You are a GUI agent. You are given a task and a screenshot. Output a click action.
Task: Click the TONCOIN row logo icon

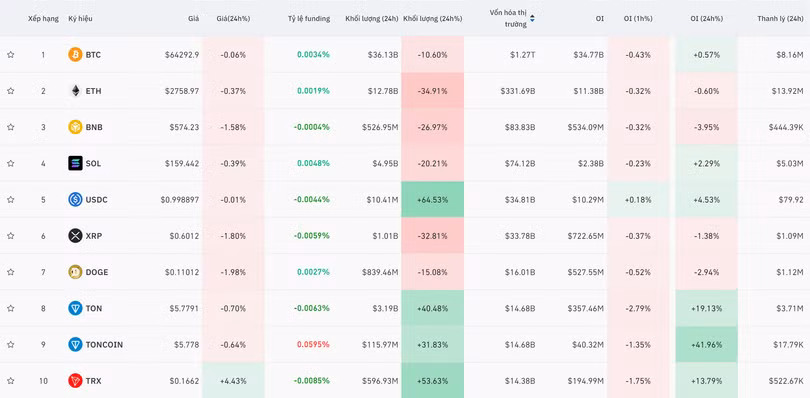tap(75, 344)
